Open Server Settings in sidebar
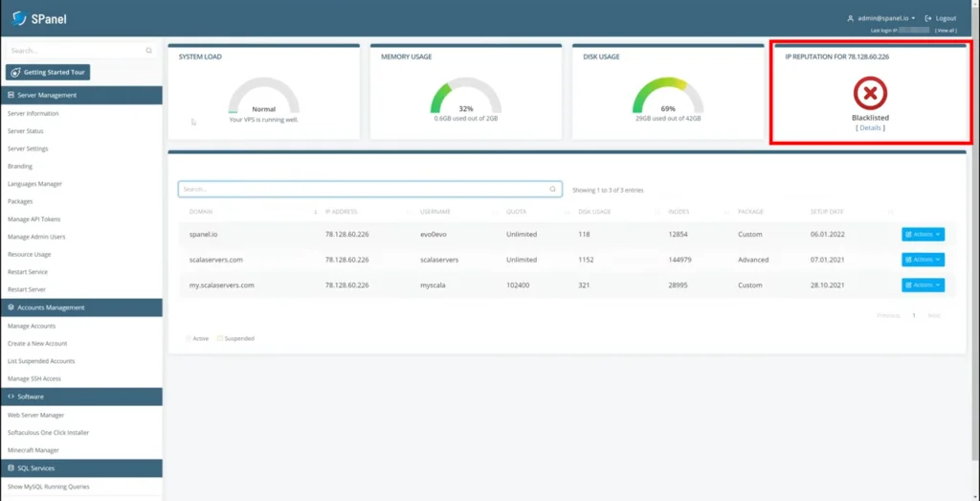This screenshot has width=980, height=501. click(28, 148)
